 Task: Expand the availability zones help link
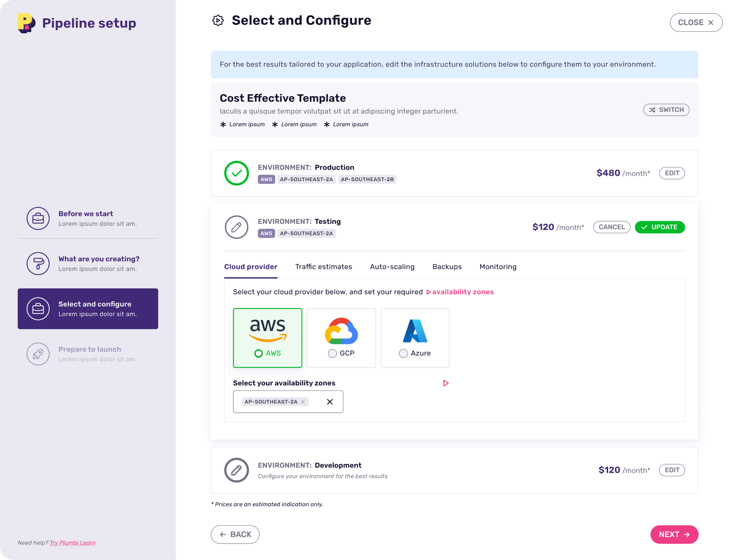coord(460,292)
